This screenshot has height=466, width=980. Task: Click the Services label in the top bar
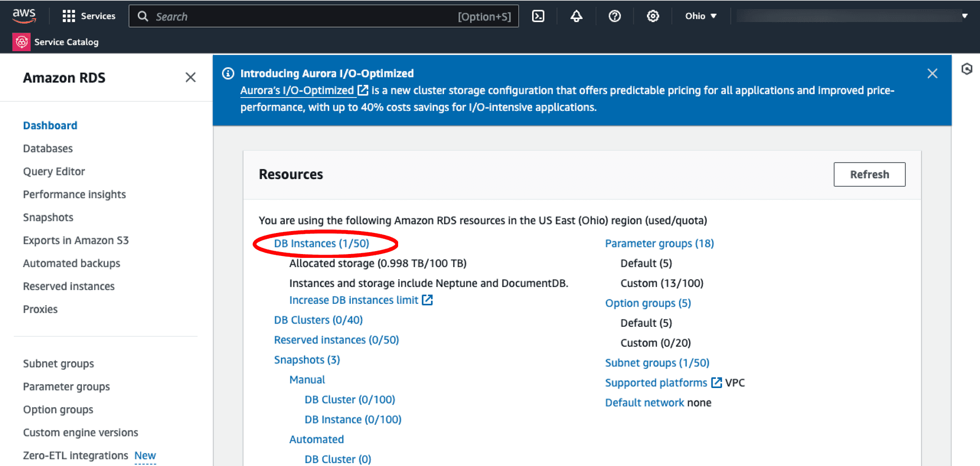coord(98,16)
